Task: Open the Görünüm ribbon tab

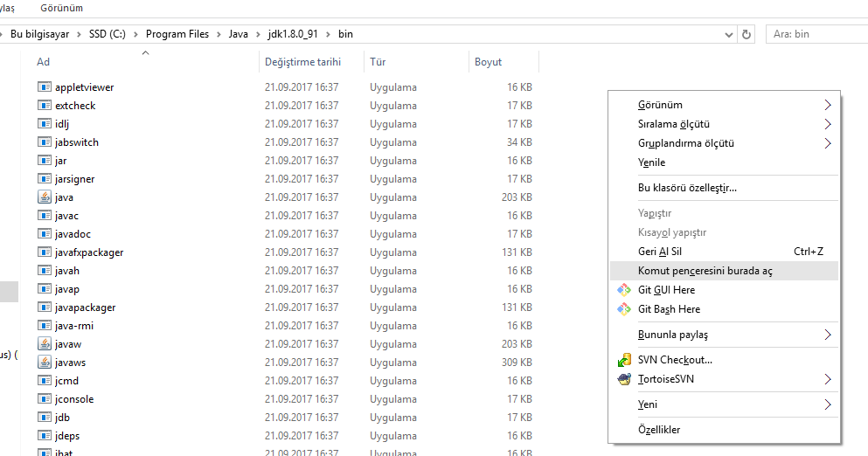Action: click(x=61, y=8)
